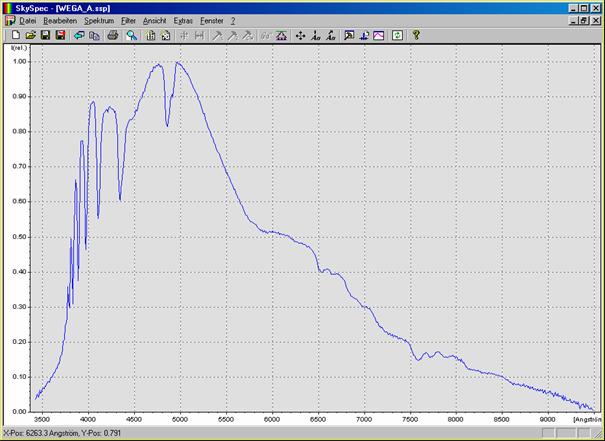The image size is (605, 441).
Task: Click the four-way move arrows icon
Action: coord(300,35)
